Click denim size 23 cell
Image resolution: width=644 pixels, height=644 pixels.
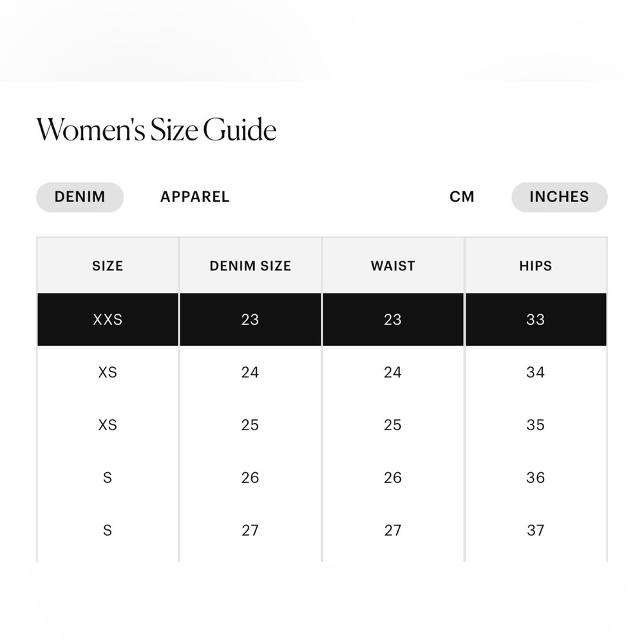click(250, 319)
